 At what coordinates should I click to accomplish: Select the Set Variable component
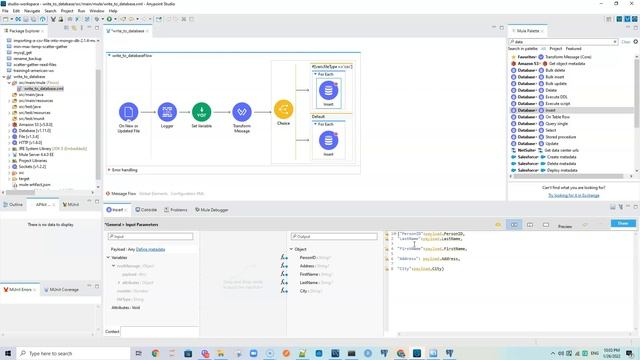coord(202,112)
